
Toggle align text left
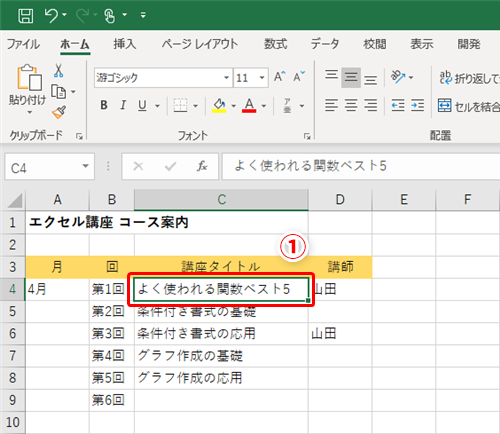point(331,105)
